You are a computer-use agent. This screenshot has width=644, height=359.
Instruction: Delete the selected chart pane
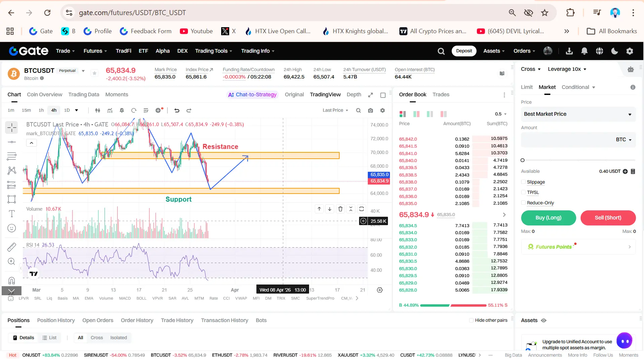pyautogui.click(x=340, y=209)
